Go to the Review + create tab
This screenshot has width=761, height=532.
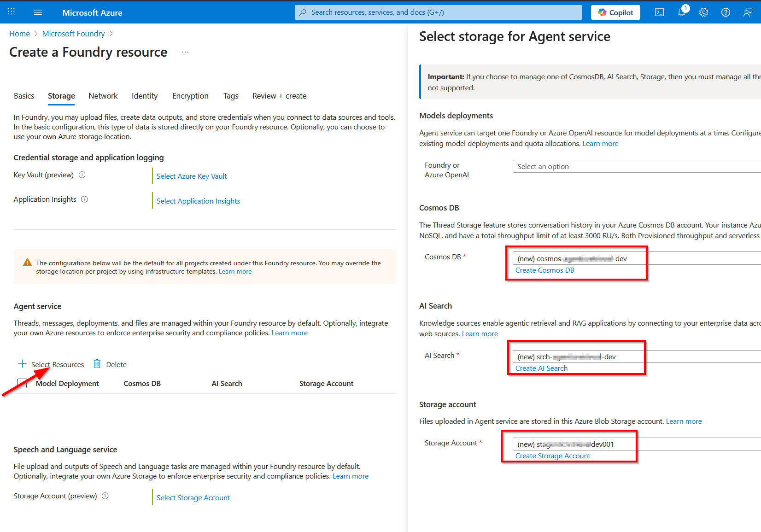[x=279, y=96]
